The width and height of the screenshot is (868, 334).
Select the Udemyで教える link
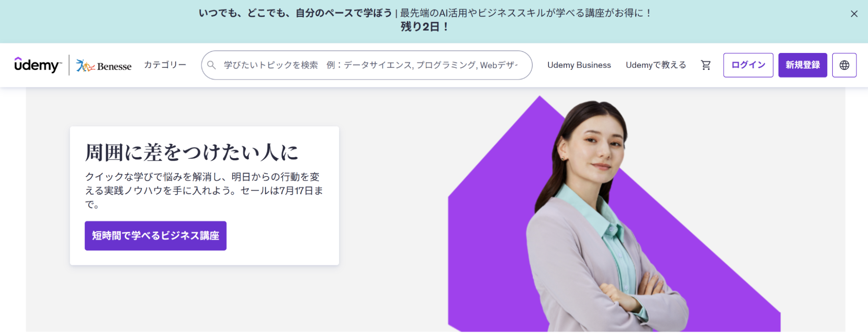coord(656,65)
